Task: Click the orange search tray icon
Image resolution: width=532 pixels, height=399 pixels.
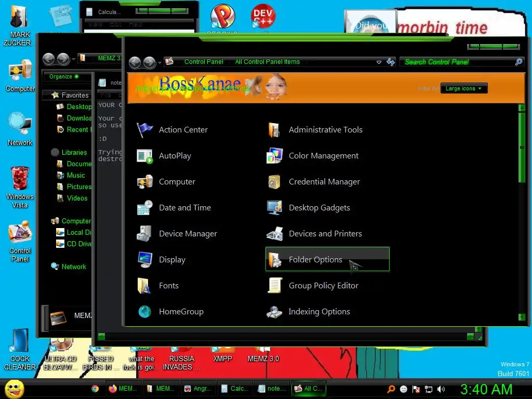Action: point(391,389)
